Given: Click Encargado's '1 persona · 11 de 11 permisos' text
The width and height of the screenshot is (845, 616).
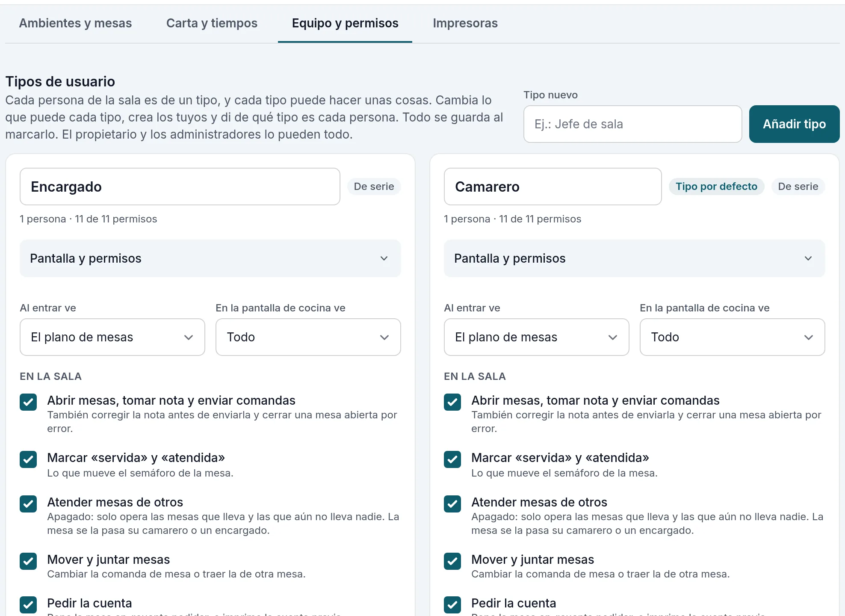Looking at the screenshot, I should [89, 219].
